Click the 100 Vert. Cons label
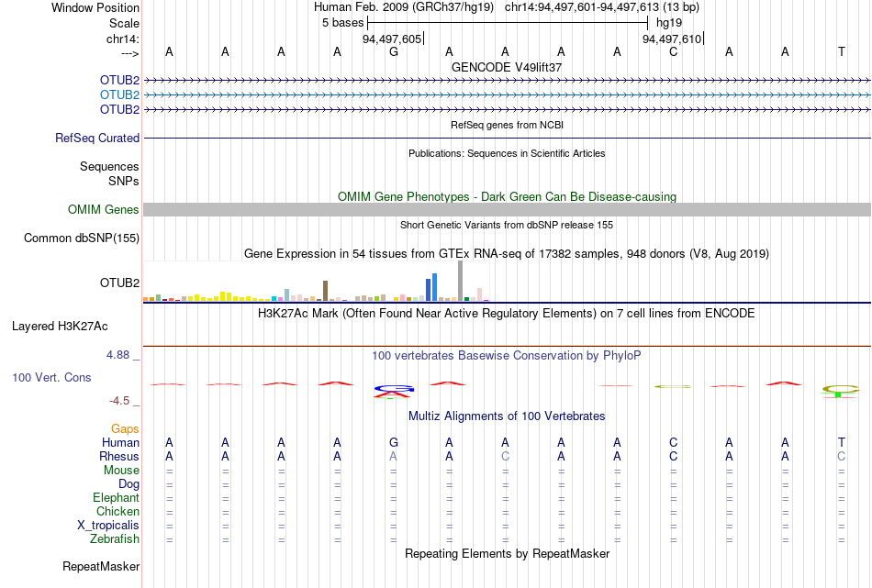This screenshot has height=588, width=872. 51,377
